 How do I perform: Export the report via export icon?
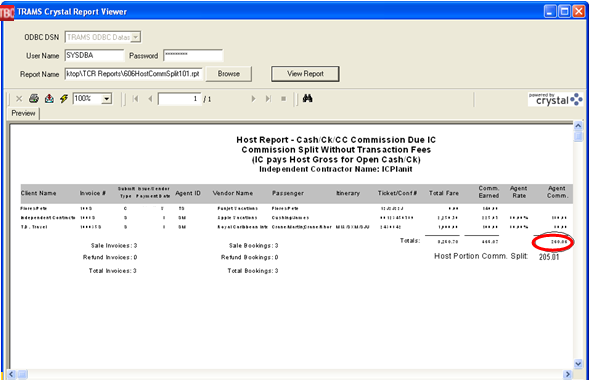49,99
